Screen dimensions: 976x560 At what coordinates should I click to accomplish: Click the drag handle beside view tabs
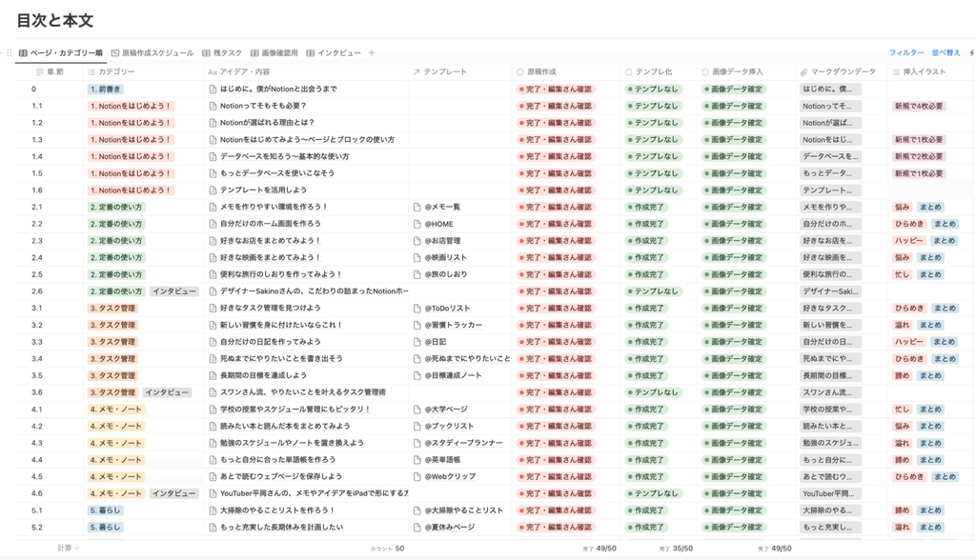click(9, 53)
